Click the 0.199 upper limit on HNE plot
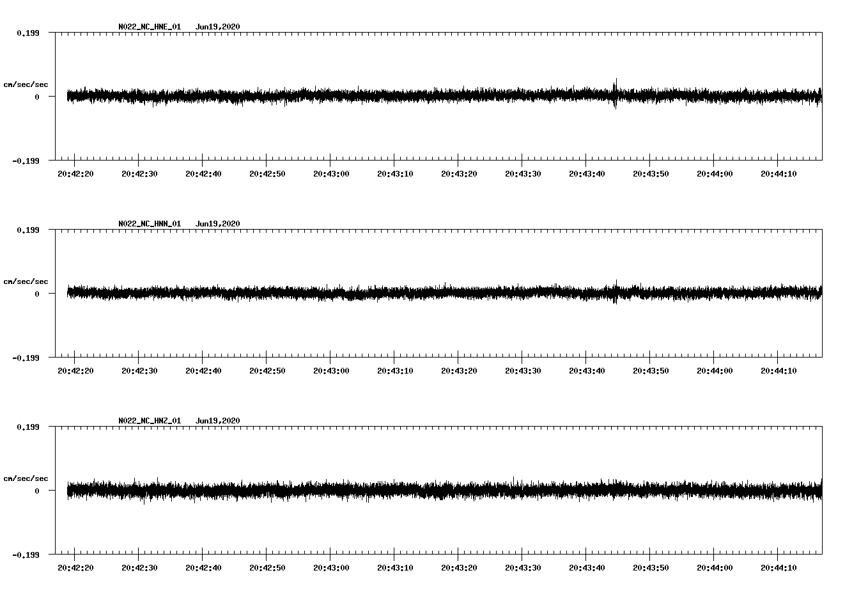This screenshot has width=868, height=591. point(28,33)
